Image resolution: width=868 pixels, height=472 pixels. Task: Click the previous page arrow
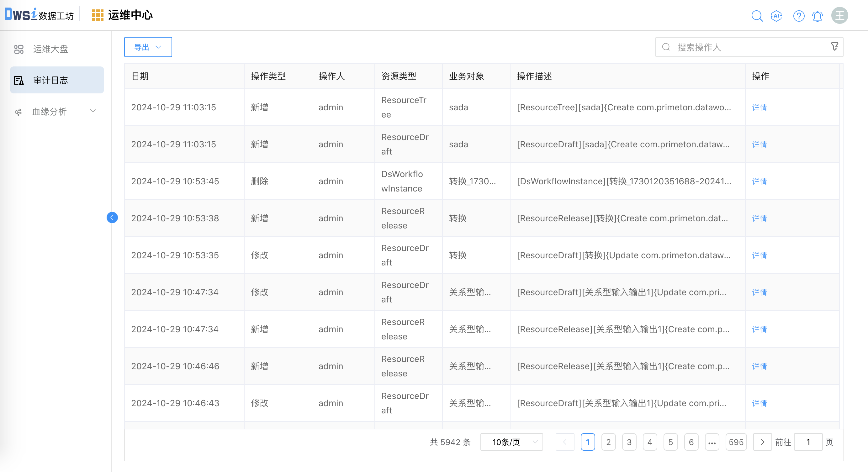[x=565, y=442]
